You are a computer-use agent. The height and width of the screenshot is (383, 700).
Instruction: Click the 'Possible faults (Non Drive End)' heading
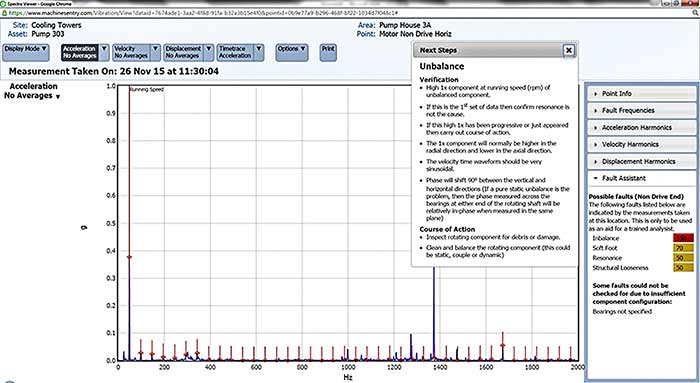(636, 196)
